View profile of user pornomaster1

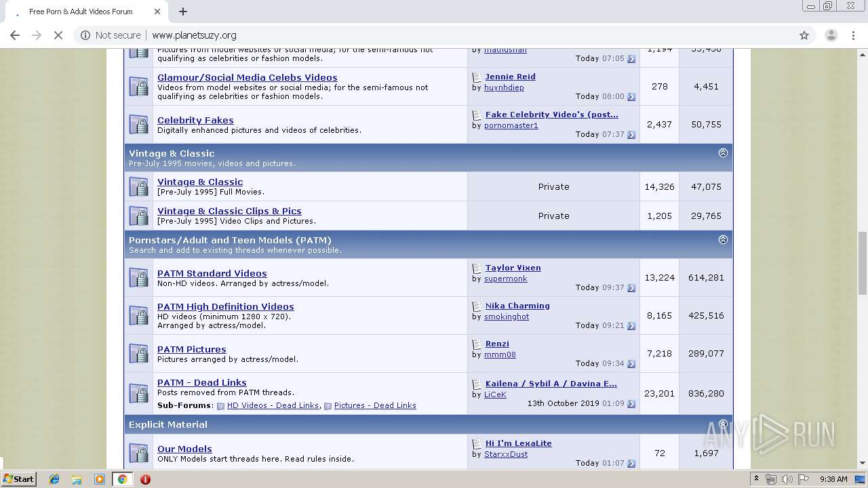pos(511,125)
